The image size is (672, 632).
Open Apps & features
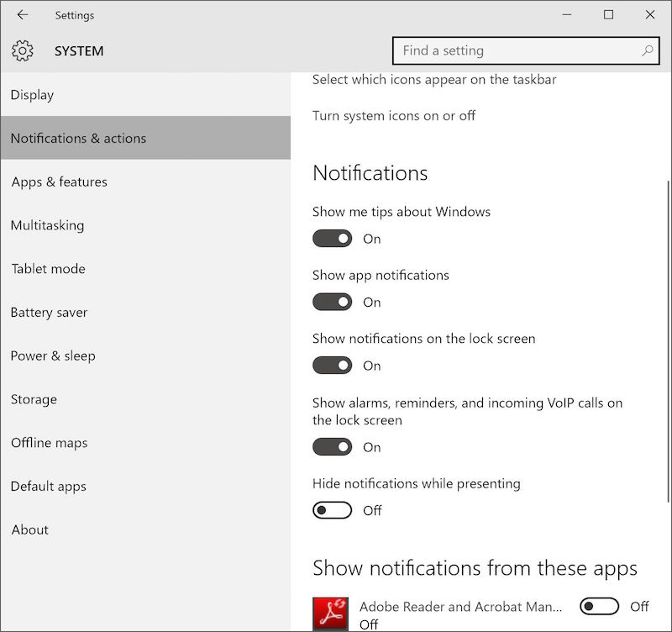pyautogui.click(x=145, y=182)
